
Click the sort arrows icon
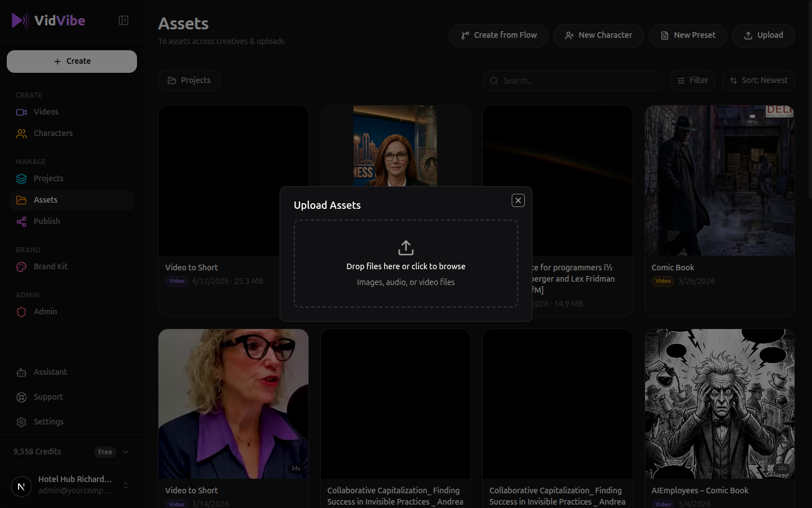[734, 81]
